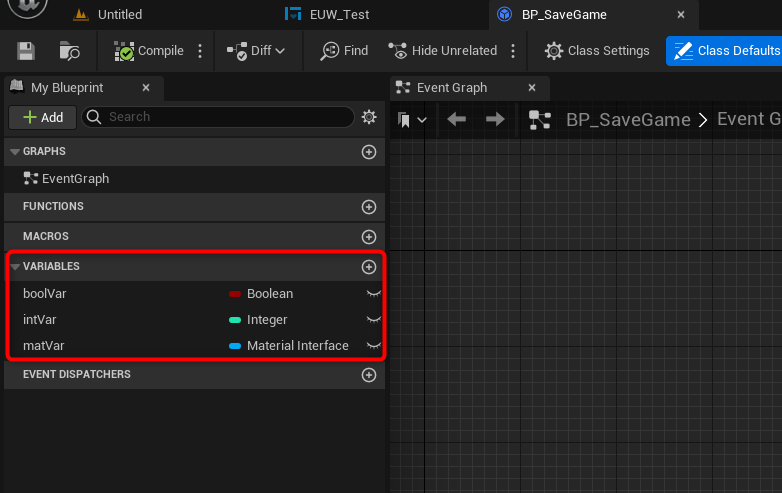Open the graph bookmarks dropdown
The height and width of the screenshot is (493, 782).
pyautogui.click(x=412, y=120)
